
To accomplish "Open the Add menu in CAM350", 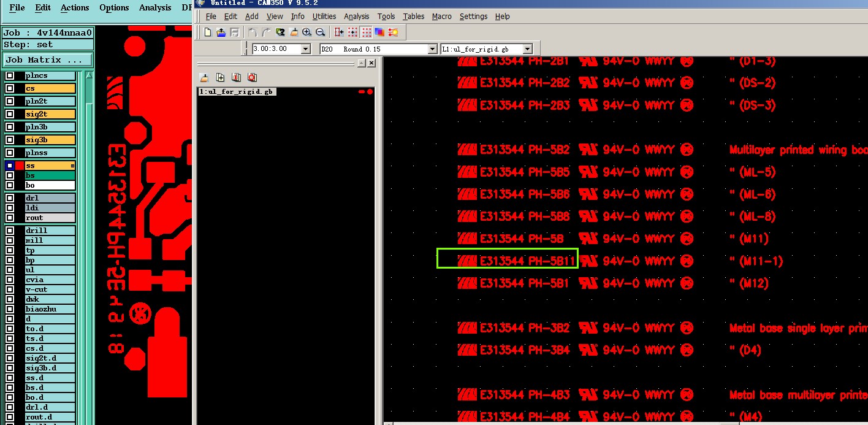I will point(252,17).
